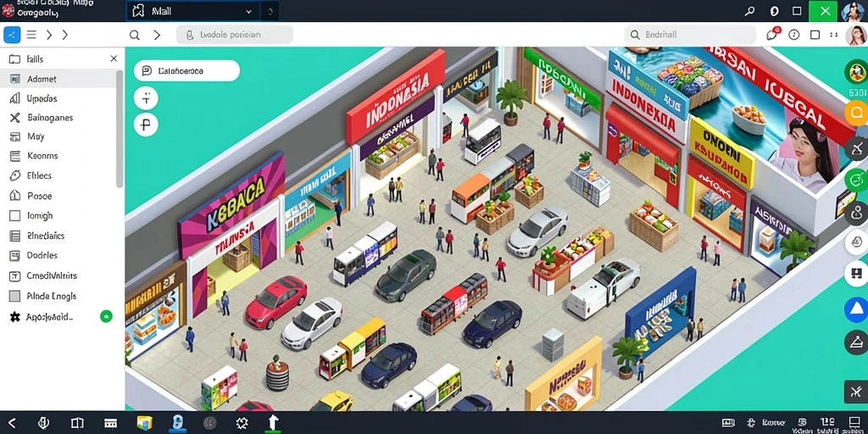Click the square panel icon near the info icon
The height and width of the screenshot is (434, 868).
tap(815, 35)
